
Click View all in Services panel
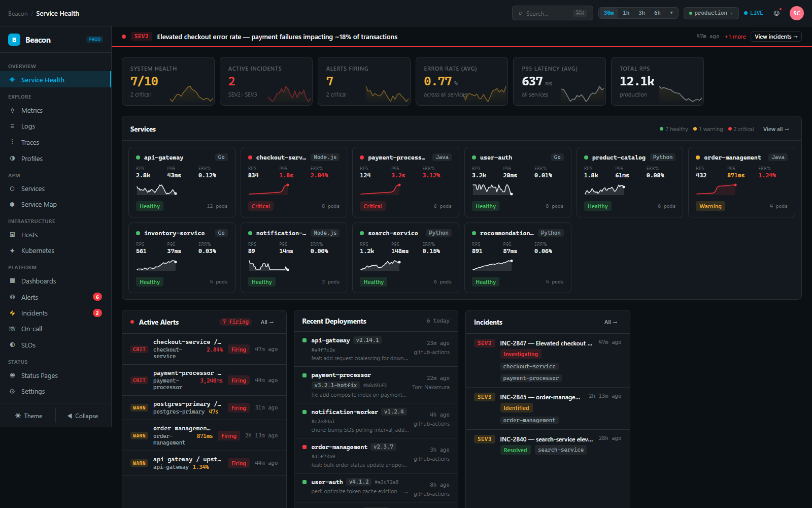pyautogui.click(x=776, y=129)
